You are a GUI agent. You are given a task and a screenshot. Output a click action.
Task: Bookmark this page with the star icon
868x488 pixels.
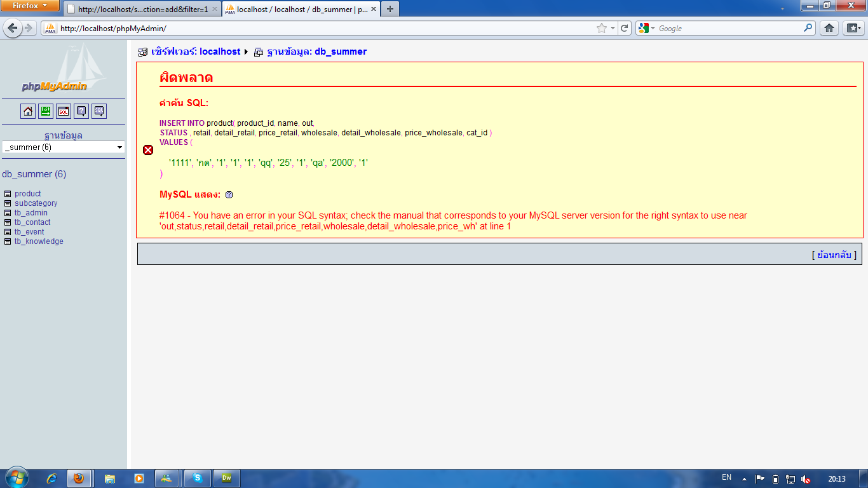click(602, 28)
